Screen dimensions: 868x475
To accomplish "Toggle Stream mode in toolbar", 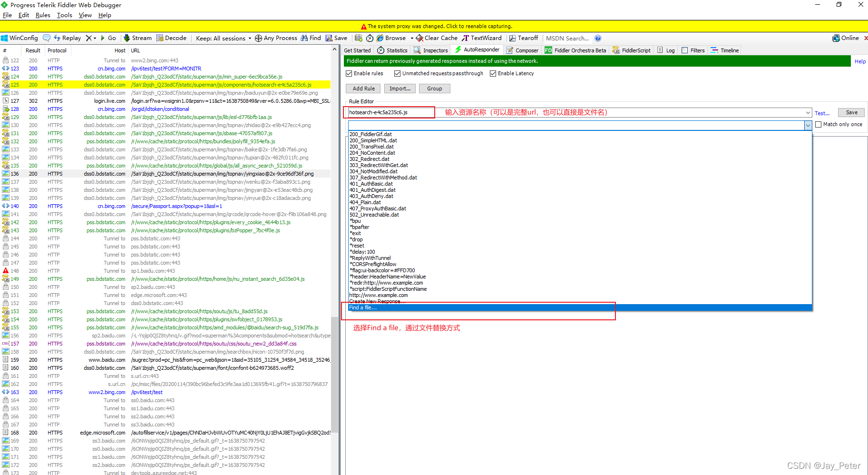I will tap(137, 38).
